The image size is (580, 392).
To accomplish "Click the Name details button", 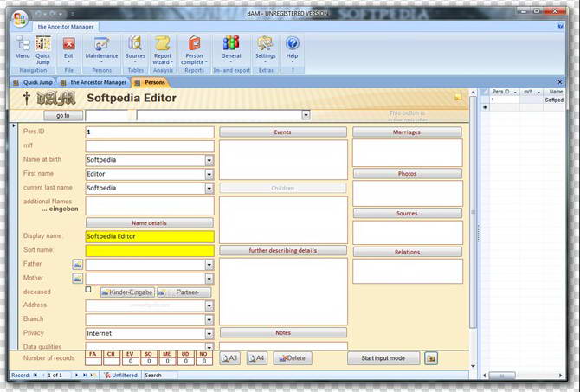I will coord(150,222).
